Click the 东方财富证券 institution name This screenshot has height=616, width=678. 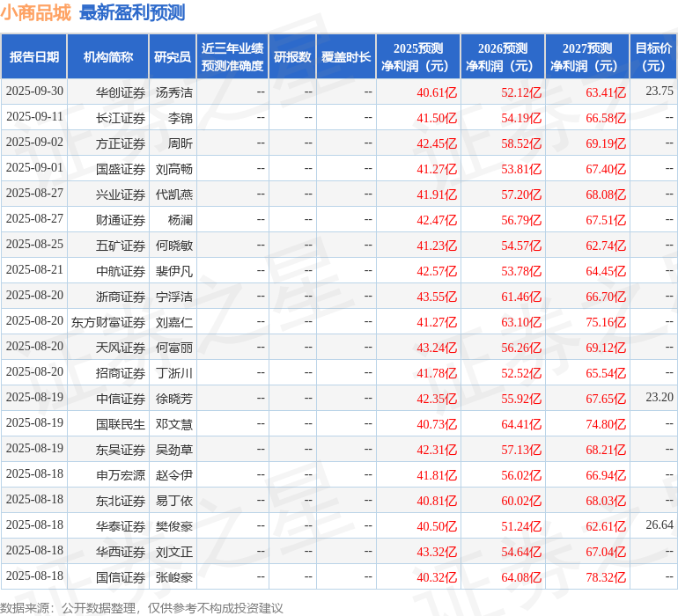[x=108, y=322]
